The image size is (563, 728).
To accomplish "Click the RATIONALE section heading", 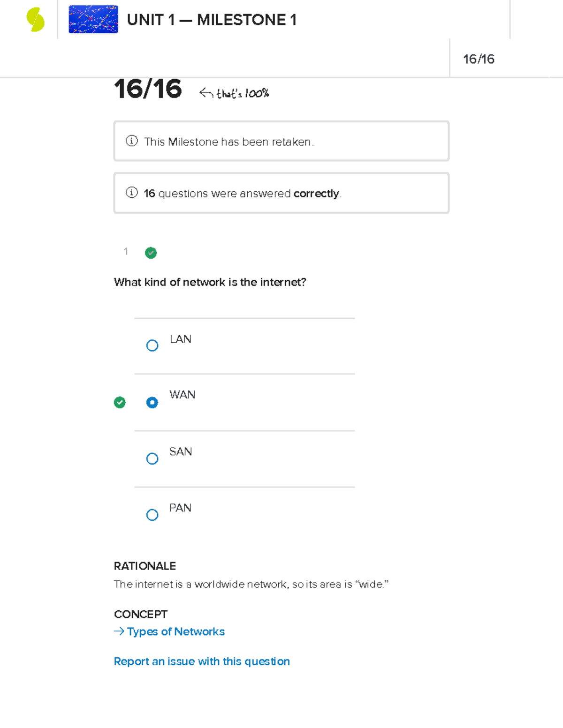I will (145, 566).
